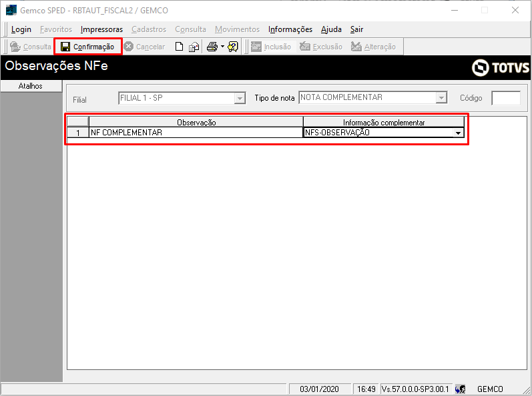Open the printer dropdown arrow
This screenshot has height=396, width=532.
coord(222,47)
